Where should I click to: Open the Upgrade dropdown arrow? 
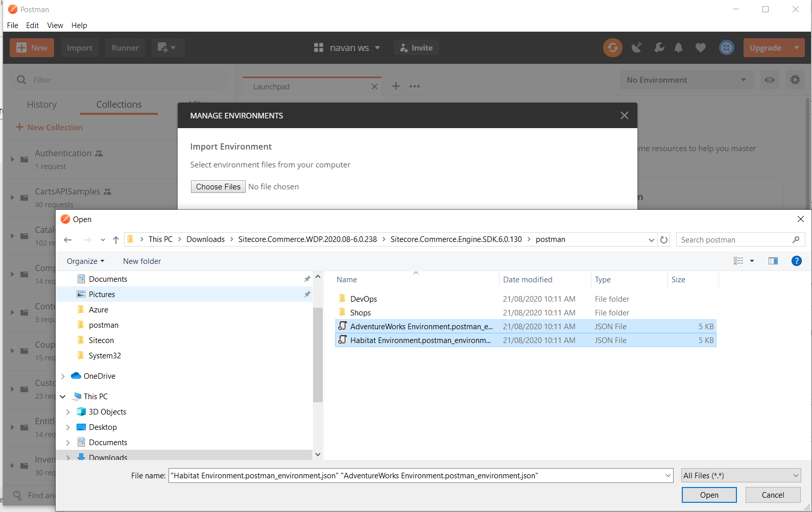(x=796, y=47)
